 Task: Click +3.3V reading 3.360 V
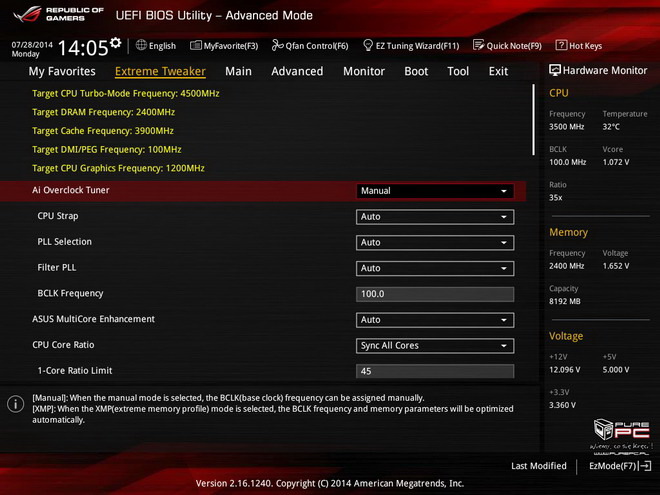point(562,405)
